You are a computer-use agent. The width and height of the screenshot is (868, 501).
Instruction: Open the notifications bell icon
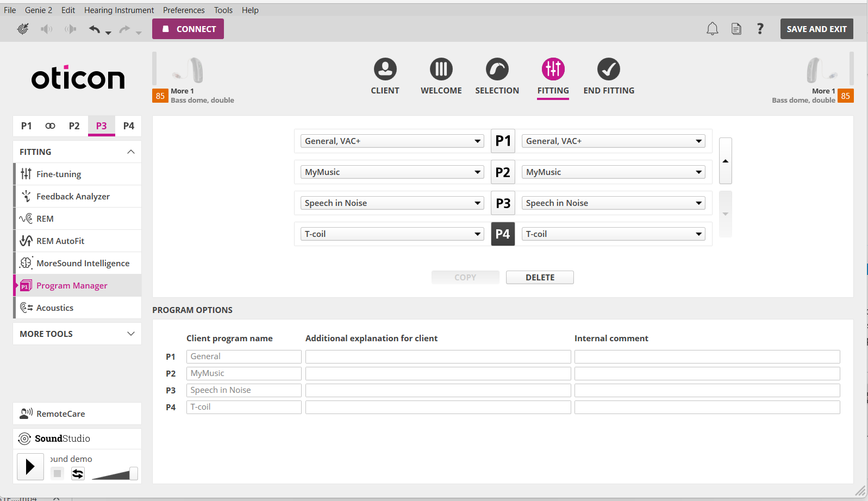[712, 29]
